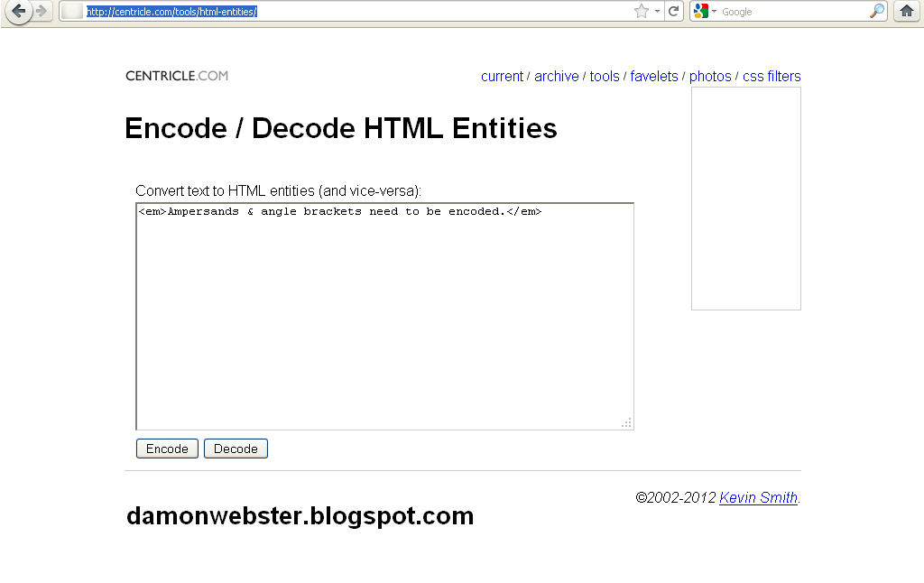Open the css filters link

[772, 76]
